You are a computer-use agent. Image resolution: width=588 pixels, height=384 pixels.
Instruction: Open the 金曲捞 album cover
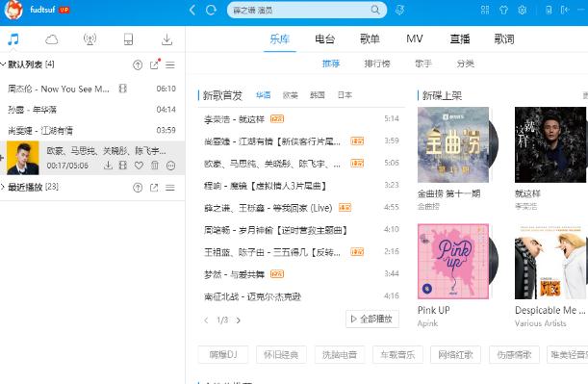(x=453, y=144)
